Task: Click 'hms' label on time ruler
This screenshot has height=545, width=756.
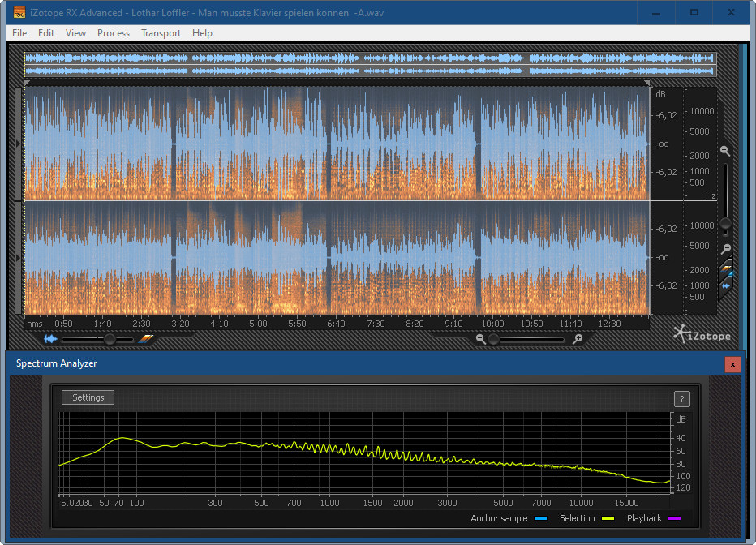Action: [x=35, y=324]
